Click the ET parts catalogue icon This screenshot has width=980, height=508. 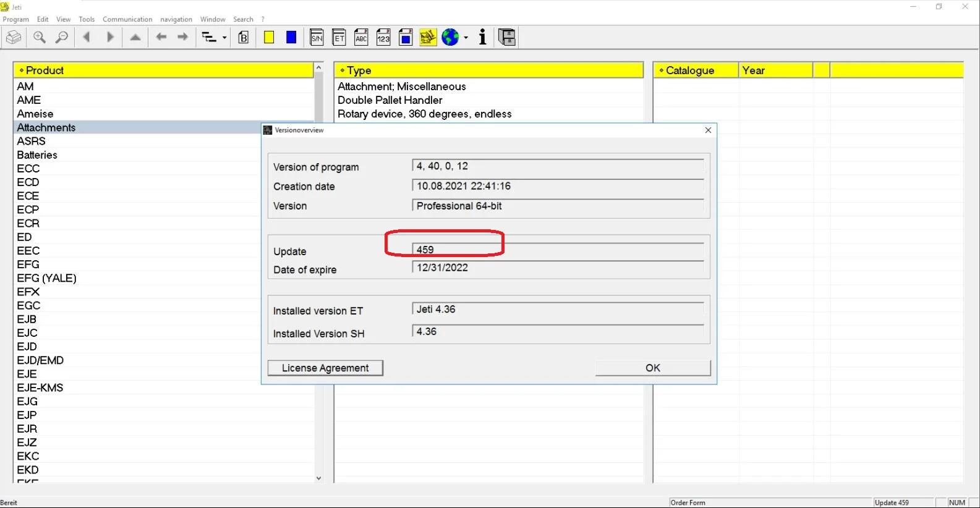point(339,38)
